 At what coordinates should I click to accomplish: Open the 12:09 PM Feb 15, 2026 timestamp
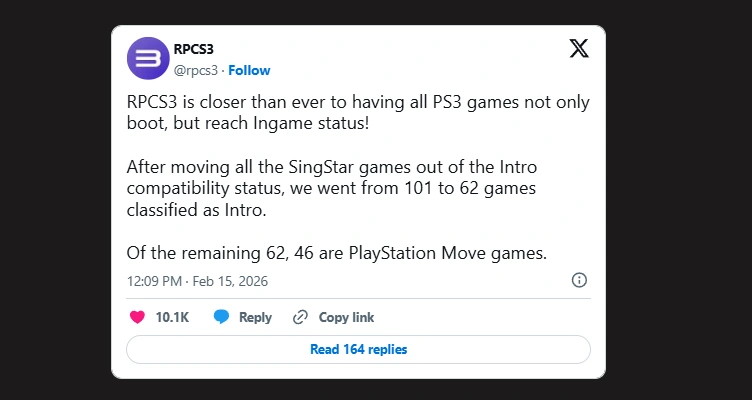(x=197, y=281)
